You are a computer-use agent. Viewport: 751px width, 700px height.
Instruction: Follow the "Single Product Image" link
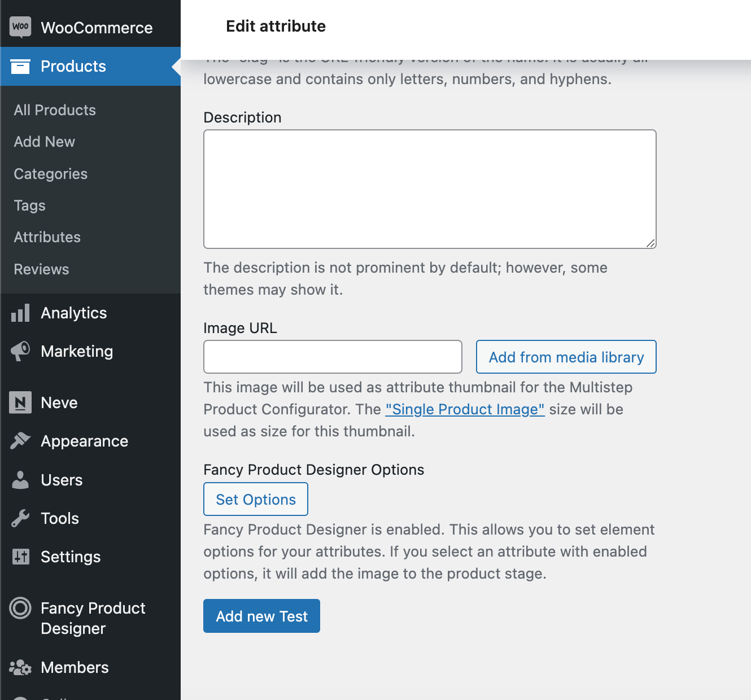pyautogui.click(x=465, y=409)
